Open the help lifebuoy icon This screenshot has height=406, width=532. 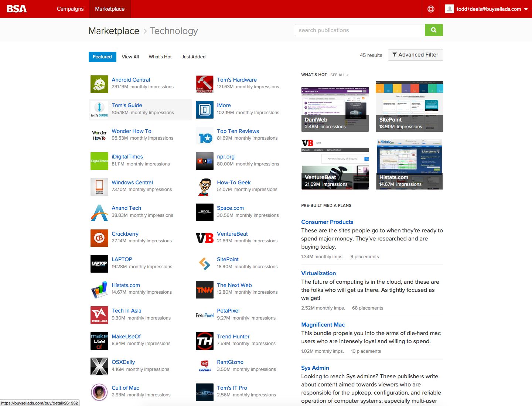click(431, 9)
